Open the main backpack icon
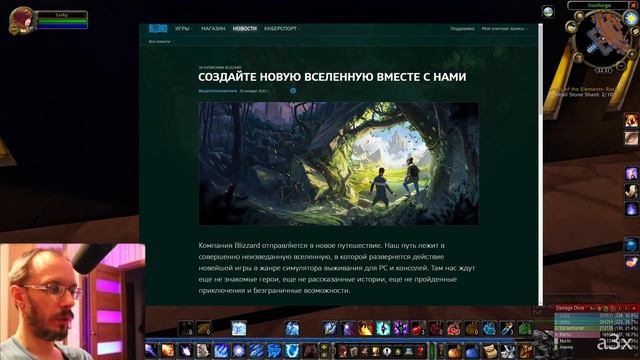Image resolution: width=640 pixels, height=360 pixels. pyautogui.click(x=525, y=351)
